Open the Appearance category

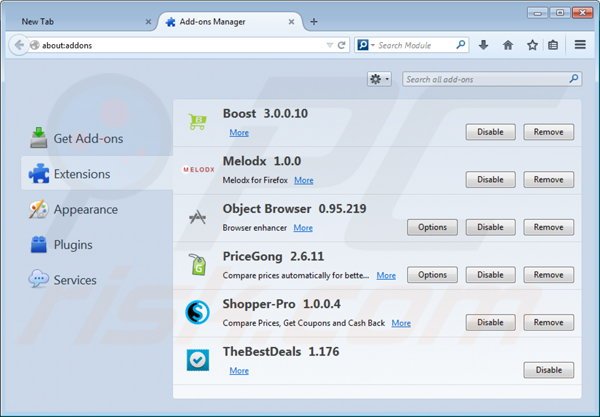73,209
